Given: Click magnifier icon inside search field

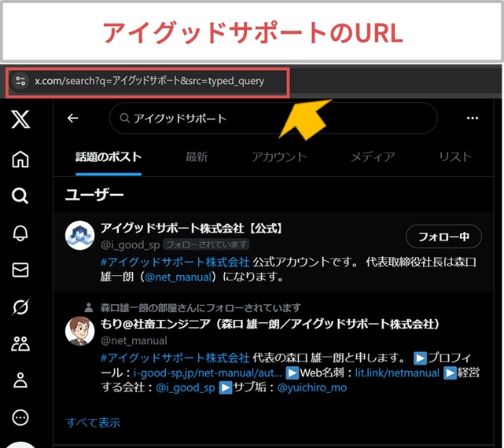Looking at the screenshot, I should tap(124, 118).
